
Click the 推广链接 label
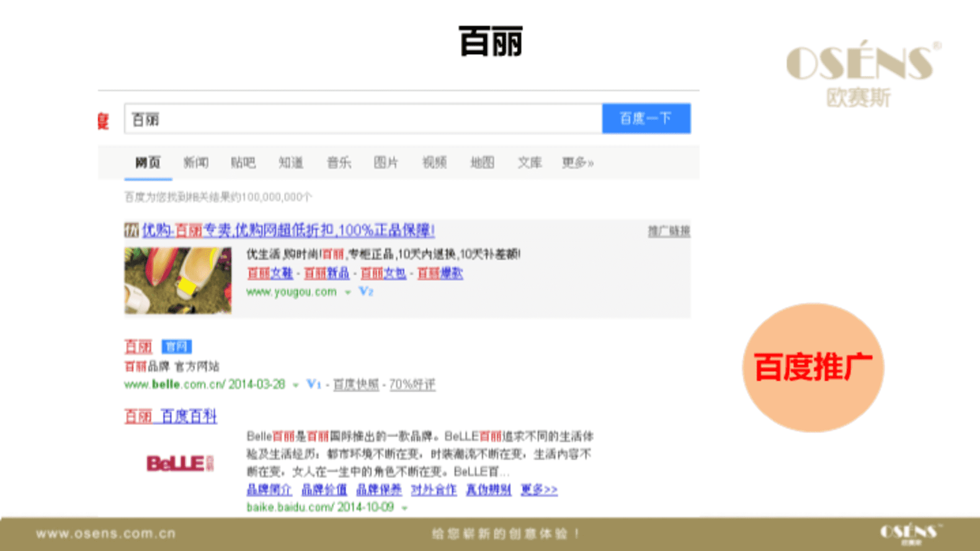[x=669, y=231]
